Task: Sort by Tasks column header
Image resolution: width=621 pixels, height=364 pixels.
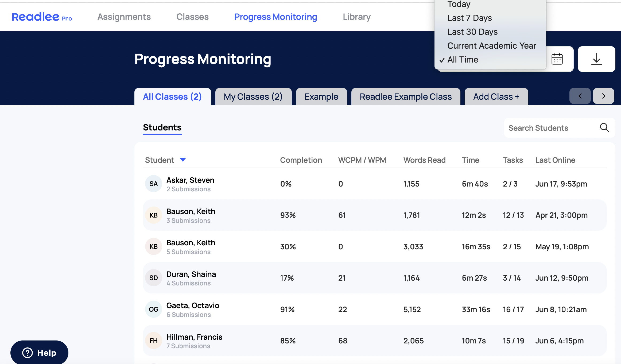Action: coord(513,160)
